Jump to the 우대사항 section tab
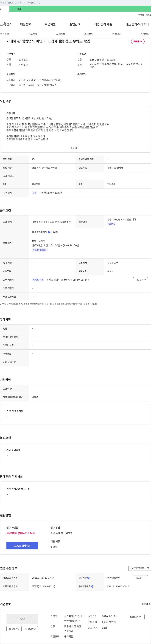 61,34
